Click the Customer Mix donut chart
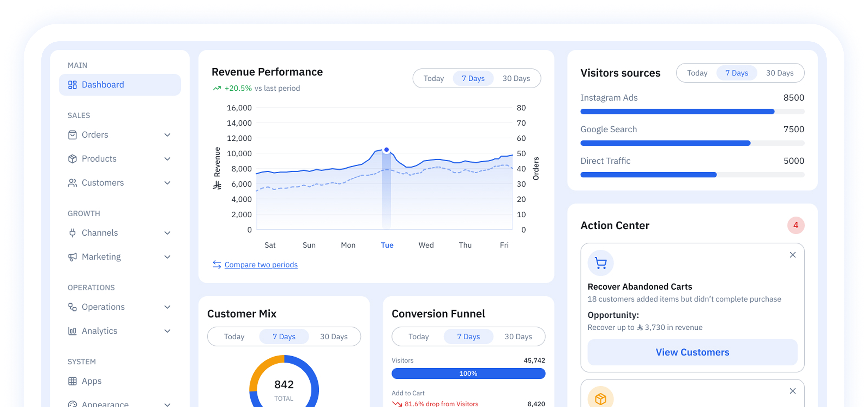The width and height of the screenshot is (868, 407). point(284,381)
